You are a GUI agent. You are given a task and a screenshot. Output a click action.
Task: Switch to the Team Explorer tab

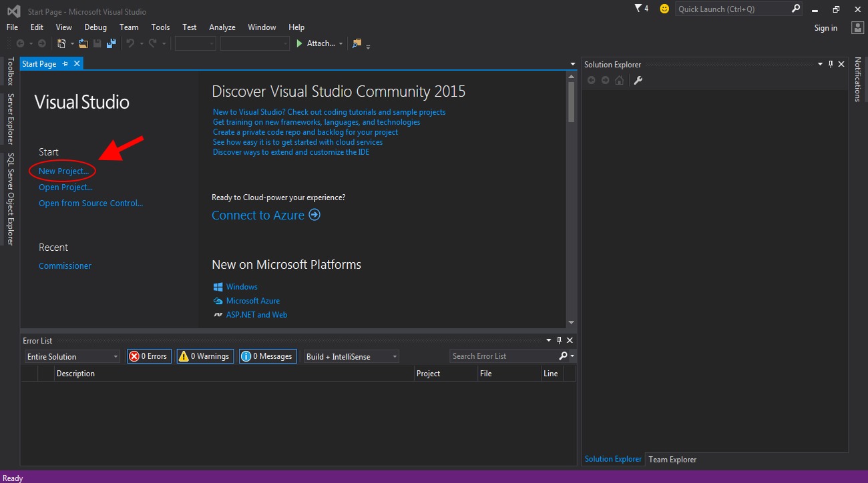(672, 459)
